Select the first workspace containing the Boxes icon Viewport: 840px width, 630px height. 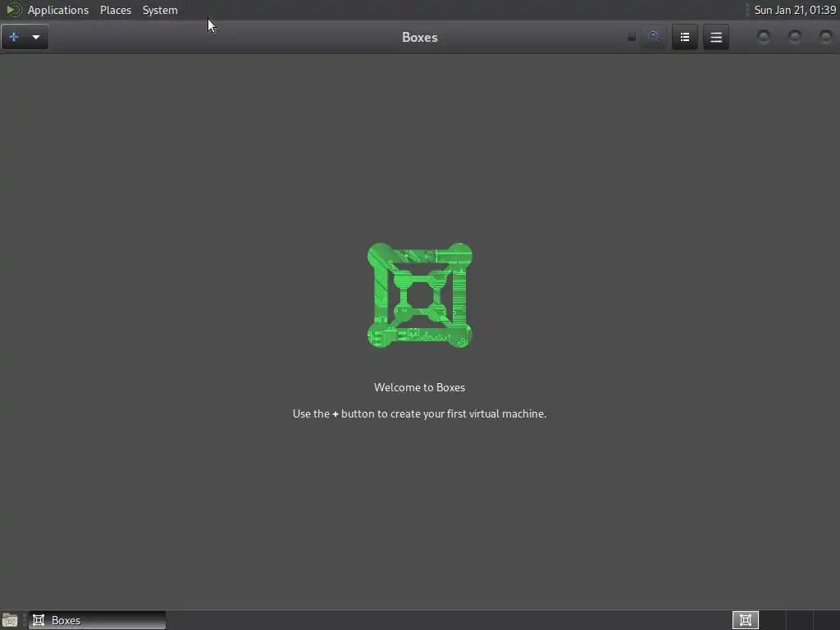click(746, 620)
